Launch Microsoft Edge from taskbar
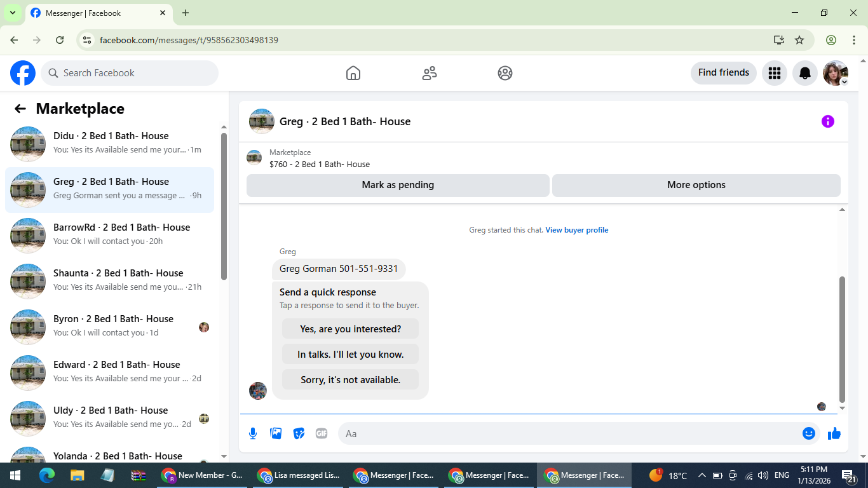The image size is (868, 488). tap(47, 475)
